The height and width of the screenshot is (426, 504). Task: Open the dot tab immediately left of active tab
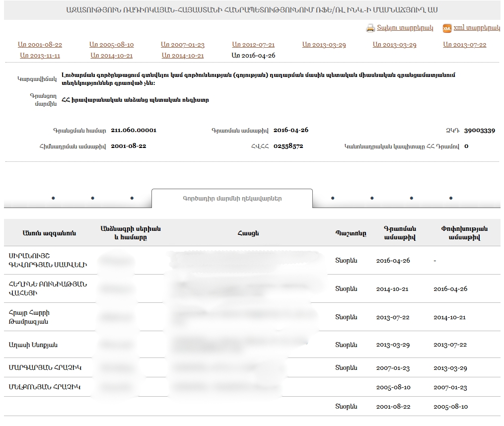click(132, 199)
